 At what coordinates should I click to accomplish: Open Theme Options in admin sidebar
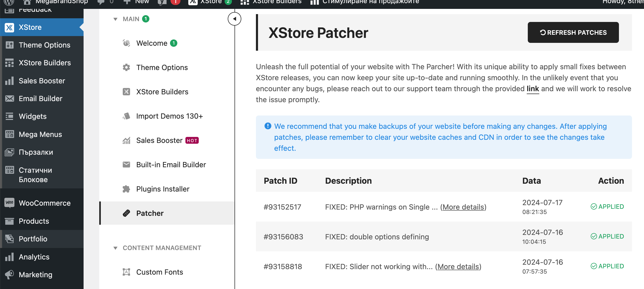point(44,45)
